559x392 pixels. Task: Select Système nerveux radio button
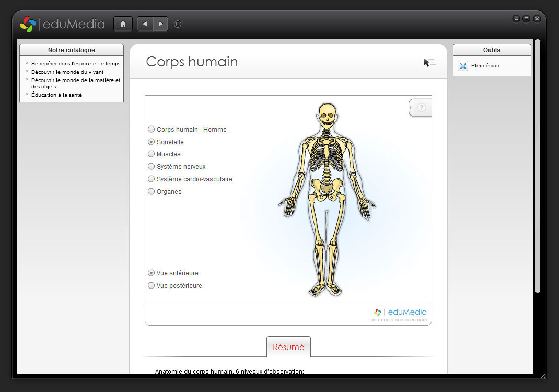click(x=152, y=167)
